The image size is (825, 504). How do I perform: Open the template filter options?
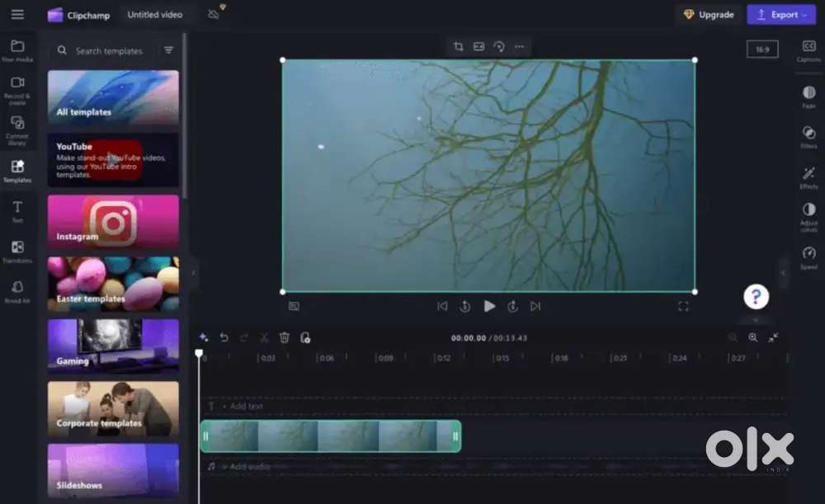(168, 50)
